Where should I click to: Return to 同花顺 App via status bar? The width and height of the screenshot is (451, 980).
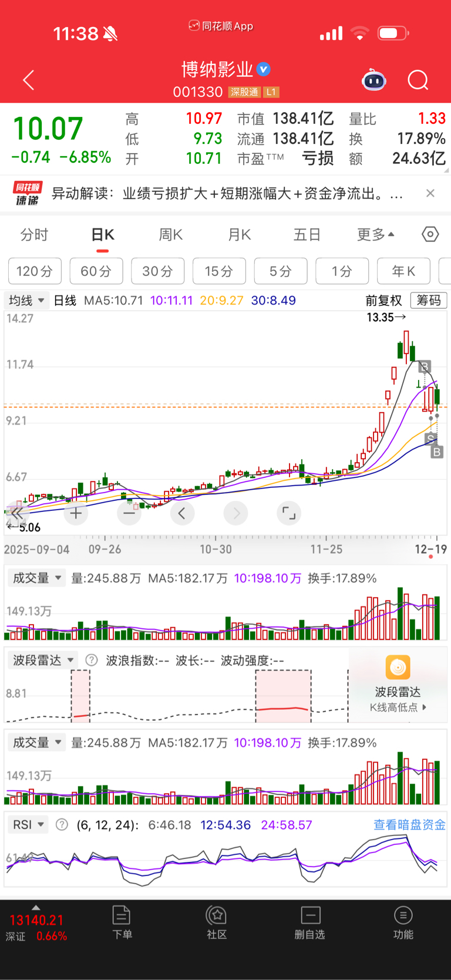click(x=221, y=26)
